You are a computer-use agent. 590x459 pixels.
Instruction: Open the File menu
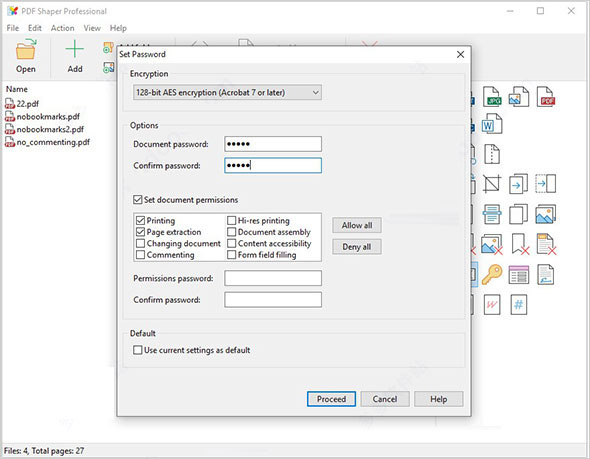[12, 28]
